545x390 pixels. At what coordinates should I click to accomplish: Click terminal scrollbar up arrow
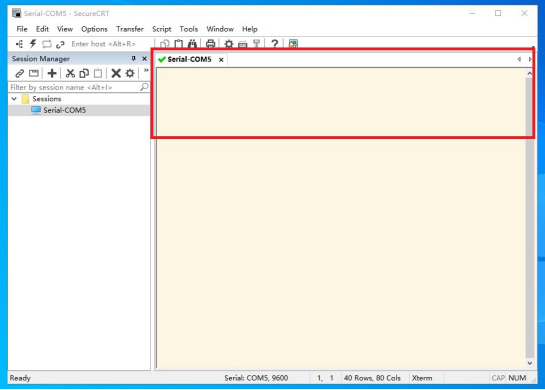529,73
